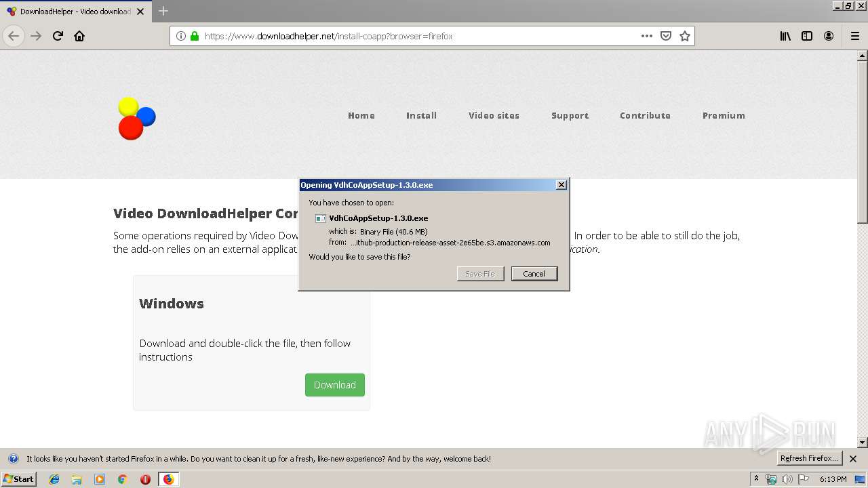Go to Home in site navigation
The image size is (868, 488).
tap(361, 115)
